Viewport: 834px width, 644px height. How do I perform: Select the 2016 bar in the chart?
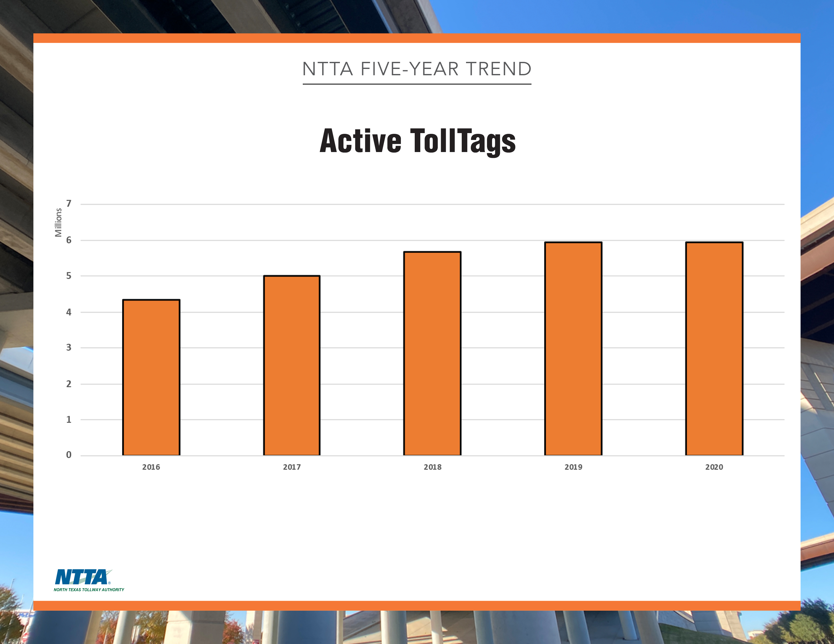(x=151, y=377)
